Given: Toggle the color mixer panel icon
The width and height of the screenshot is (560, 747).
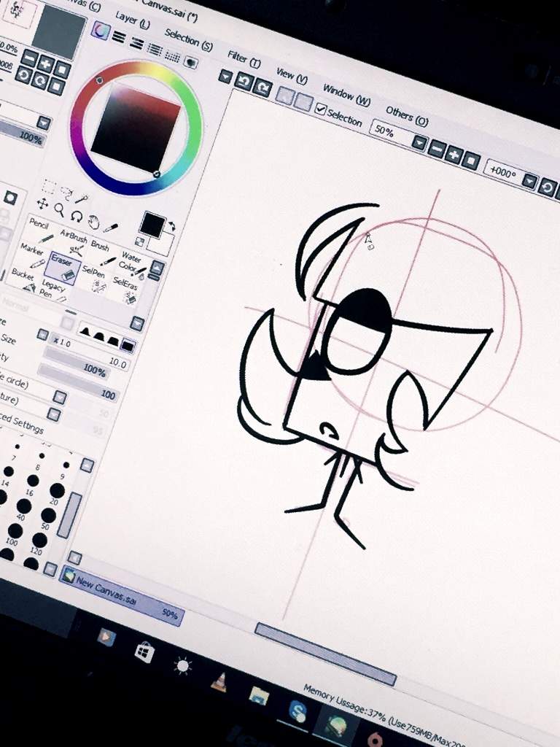Looking at the screenshot, I should (x=155, y=49).
